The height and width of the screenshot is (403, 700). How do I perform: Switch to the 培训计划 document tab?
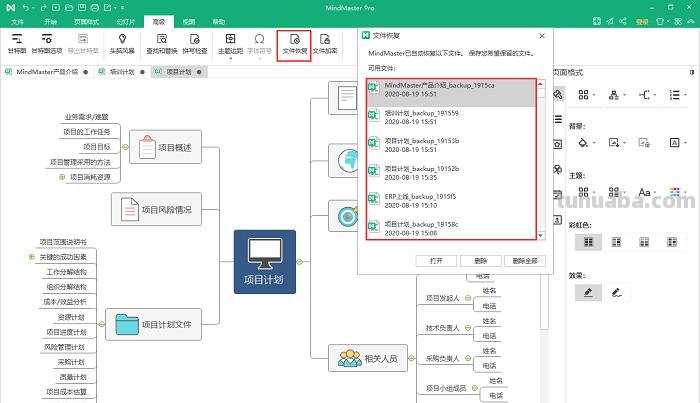click(x=121, y=72)
